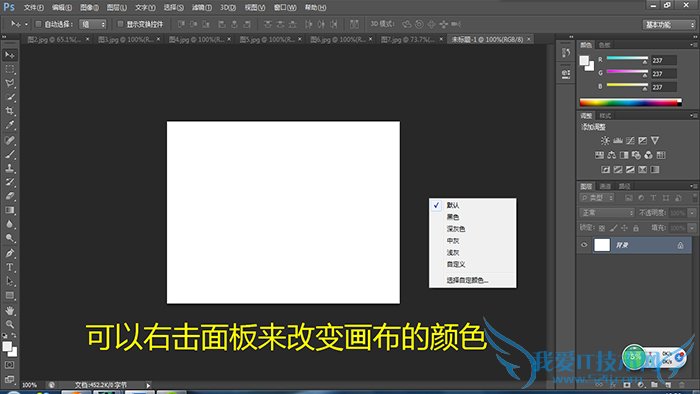Image resolution: width=700 pixels, height=394 pixels.
Task: Select the Hand tool
Action: click(x=10, y=310)
